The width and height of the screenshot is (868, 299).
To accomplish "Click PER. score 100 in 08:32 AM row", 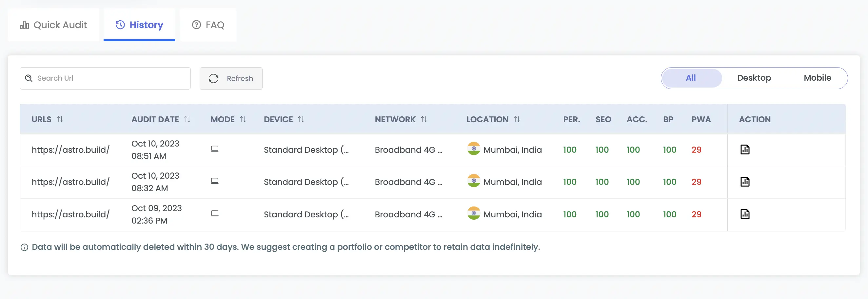I will [x=569, y=182].
